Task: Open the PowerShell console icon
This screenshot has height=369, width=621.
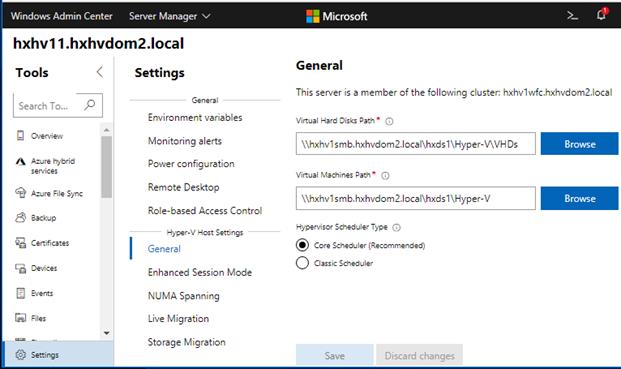Action: pos(572,16)
